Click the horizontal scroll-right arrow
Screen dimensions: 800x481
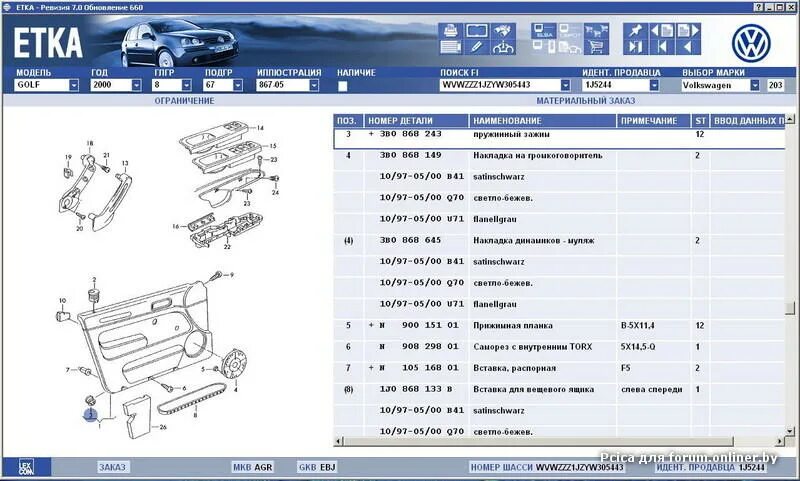(780, 441)
